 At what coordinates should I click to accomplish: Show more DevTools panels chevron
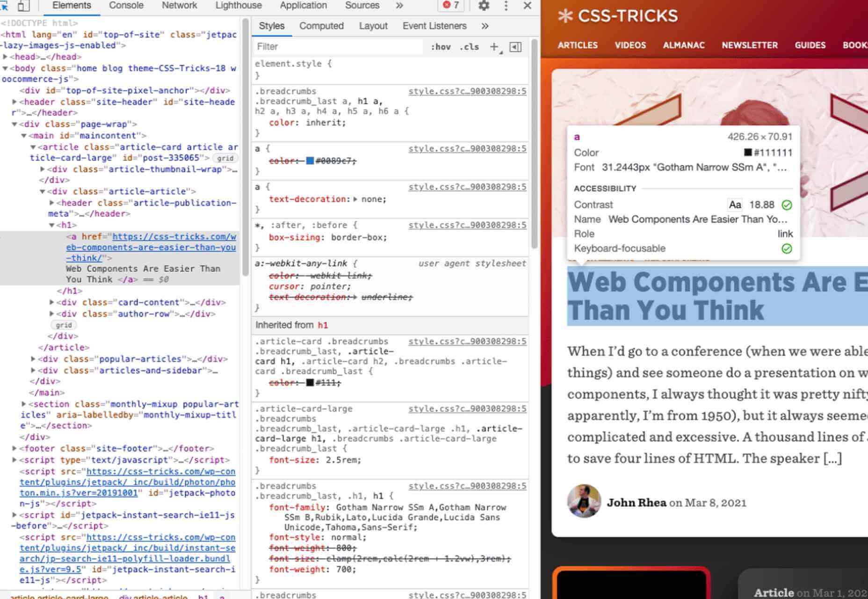pyautogui.click(x=399, y=6)
